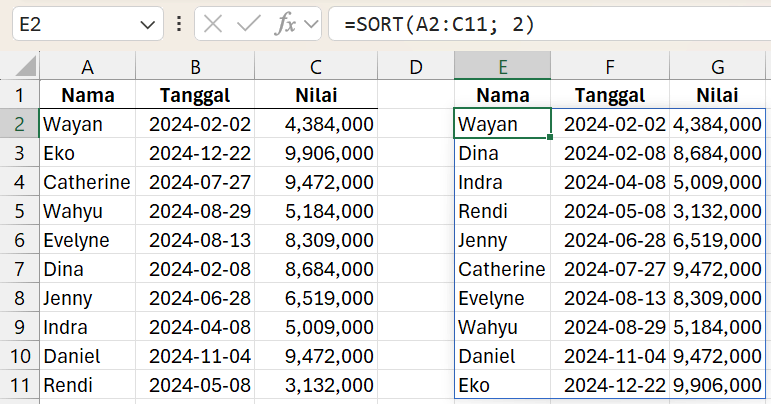Open the Name Box dropdown arrow
This screenshot has width=771, height=404.
[x=148, y=25]
